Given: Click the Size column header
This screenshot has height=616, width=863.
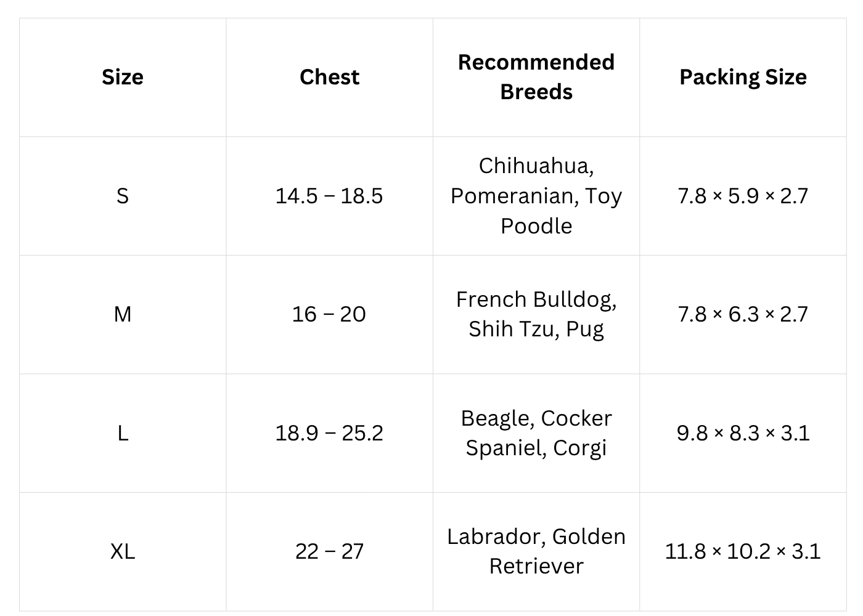Looking at the screenshot, I should pyautogui.click(x=123, y=77).
